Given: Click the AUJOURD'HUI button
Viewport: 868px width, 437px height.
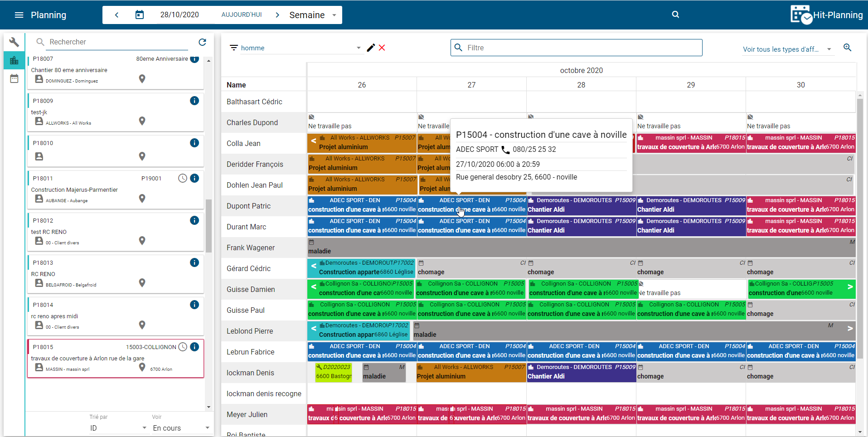Looking at the screenshot, I should pyautogui.click(x=241, y=15).
